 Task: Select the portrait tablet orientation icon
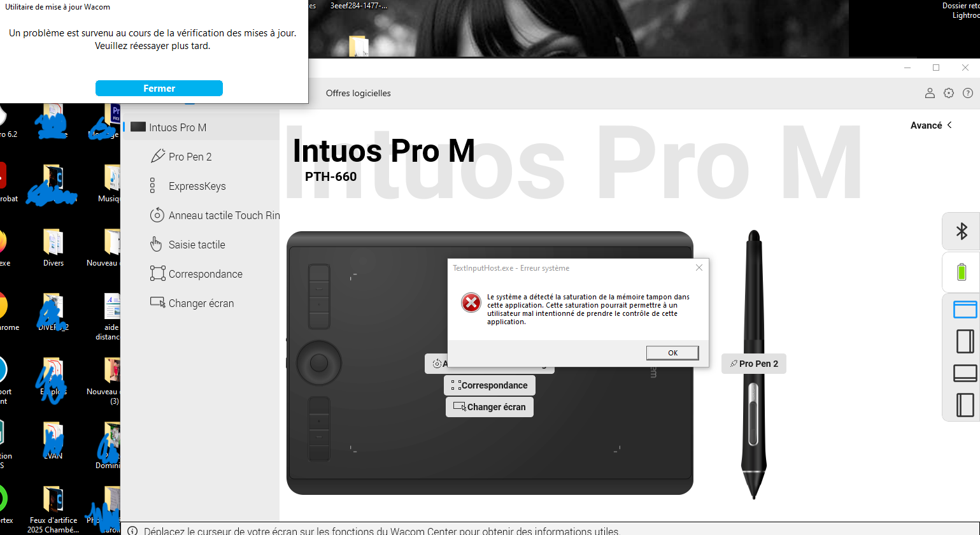point(965,341)
